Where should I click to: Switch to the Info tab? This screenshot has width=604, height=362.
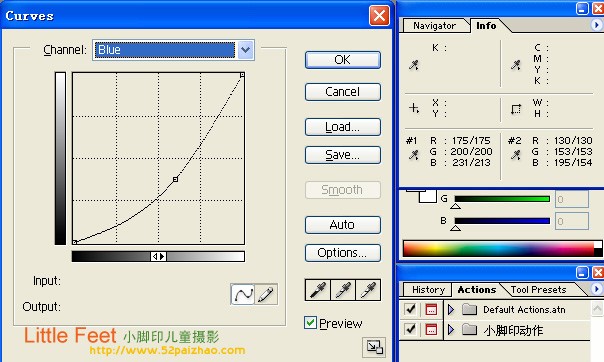[x=486, y=26]
